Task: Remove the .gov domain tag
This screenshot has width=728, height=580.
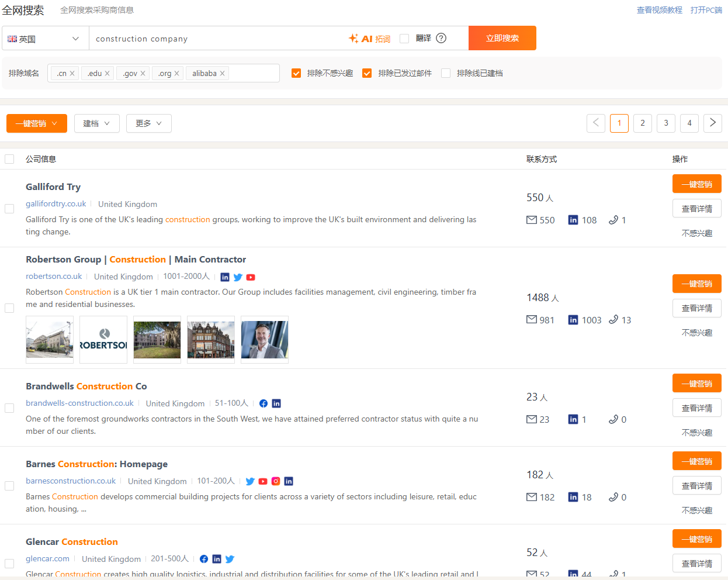Action: coord(143,73)
